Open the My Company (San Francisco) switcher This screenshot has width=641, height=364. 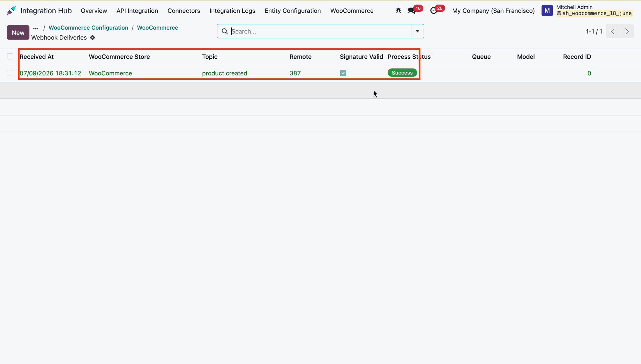(493, 11)
